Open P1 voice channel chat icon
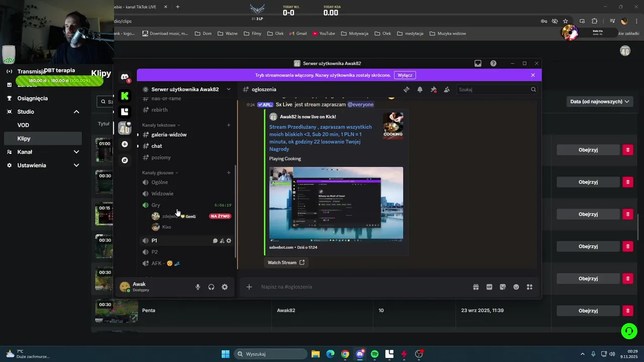The height and width of the screenshot is (362, 644). click(x=215, y=241)
